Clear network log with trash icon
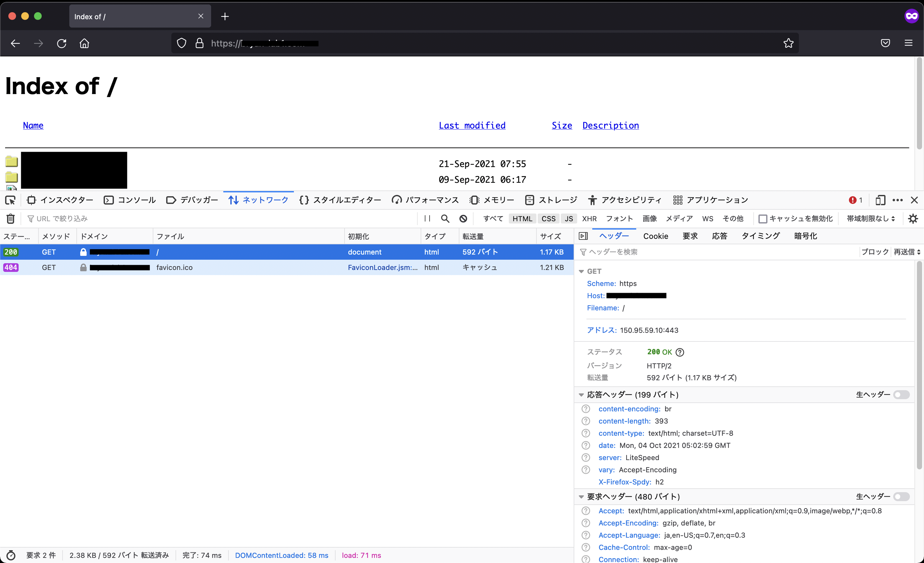The height and width of the screenshot is (563, 924). point(11,219)
